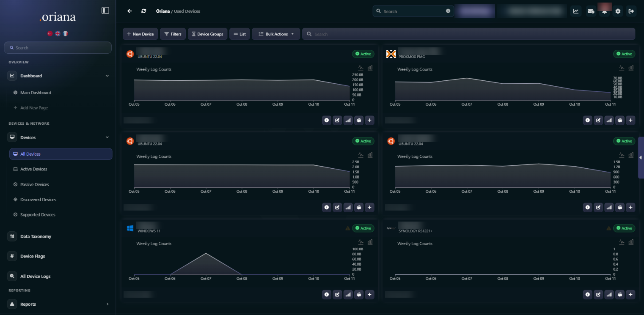The width and height of the screenshot is (644, 315).
Task: Open the Filters button
Action: [173, 34]
